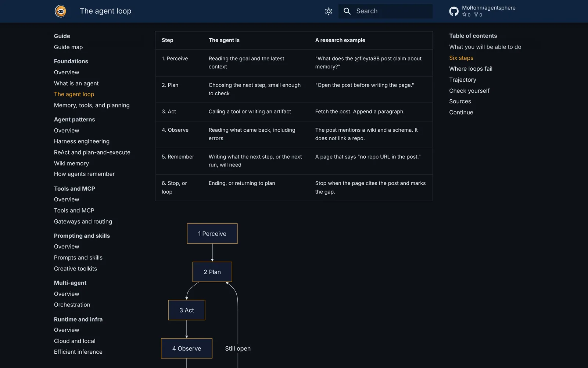Go to Gateways and routing
The height and width of the screenshot is (368, 588).
click(83, 222)
